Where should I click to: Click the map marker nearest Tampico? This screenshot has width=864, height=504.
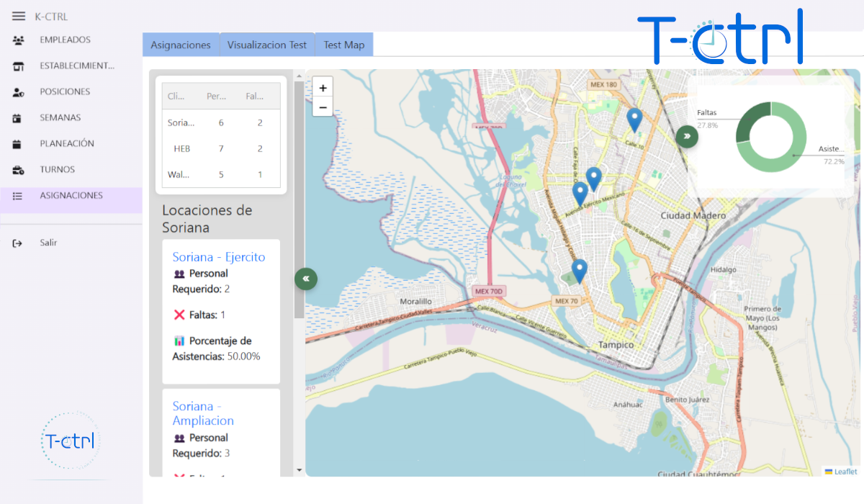point(579,270)
